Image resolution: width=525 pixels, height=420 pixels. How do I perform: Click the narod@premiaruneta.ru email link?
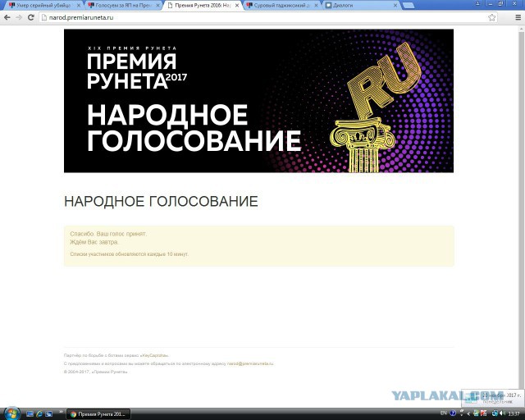(x=250, y=363)
